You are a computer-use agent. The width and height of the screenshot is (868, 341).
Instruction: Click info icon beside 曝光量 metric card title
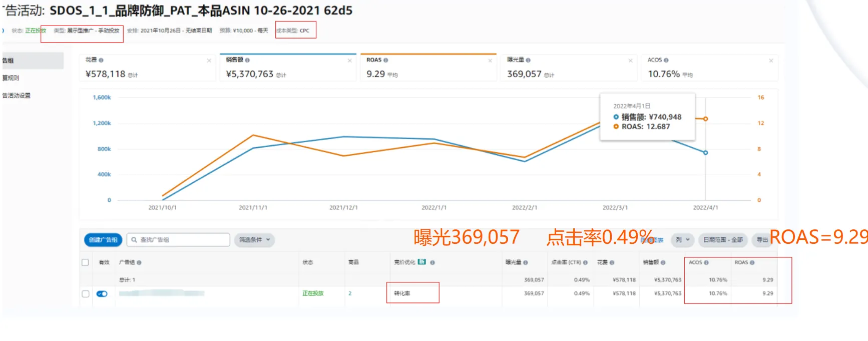[528, 60]
